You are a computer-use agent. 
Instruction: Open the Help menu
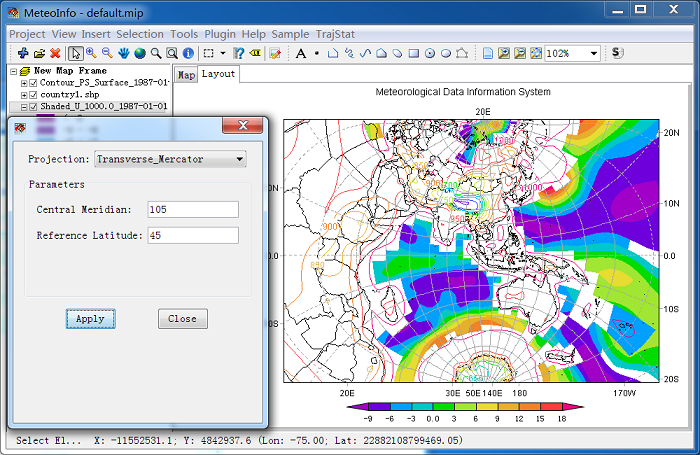click(x=254, y=34)
